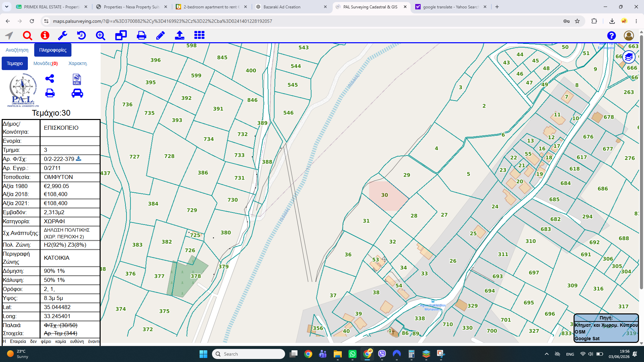This screenshot has height=362, width=644.
Task: Open the Χαρακτη. sub-tab
Action: tap(78, 63)
